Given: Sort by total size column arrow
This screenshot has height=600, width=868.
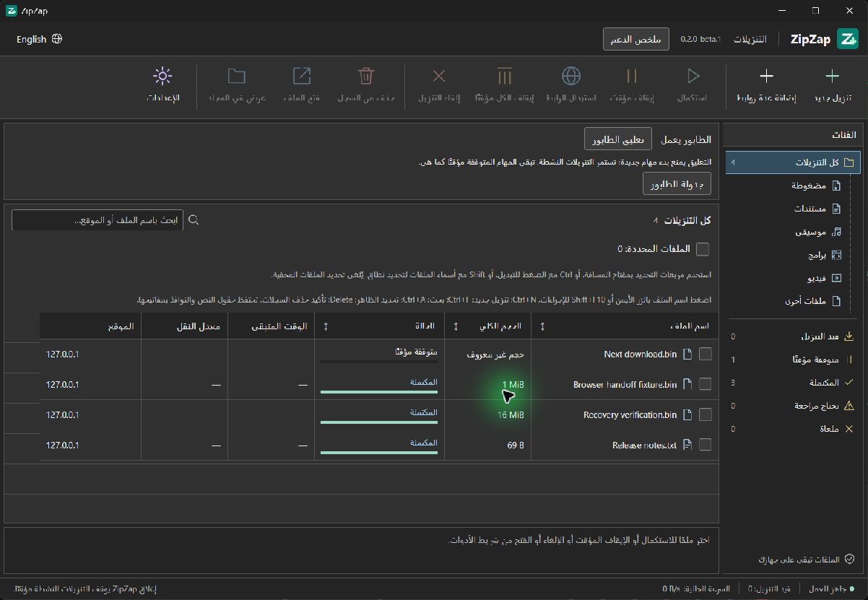Looking at the screenshot, I should pos(456,326).
